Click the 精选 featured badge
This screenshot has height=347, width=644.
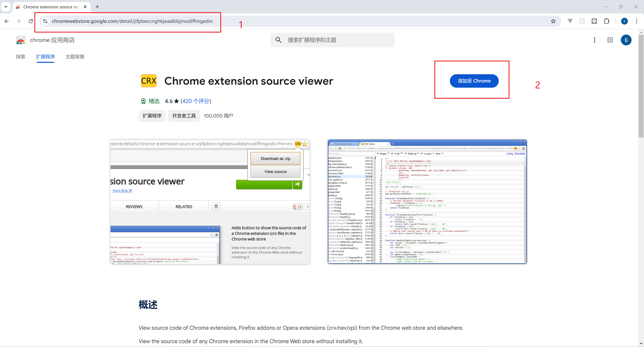click(x=150, y=101)
